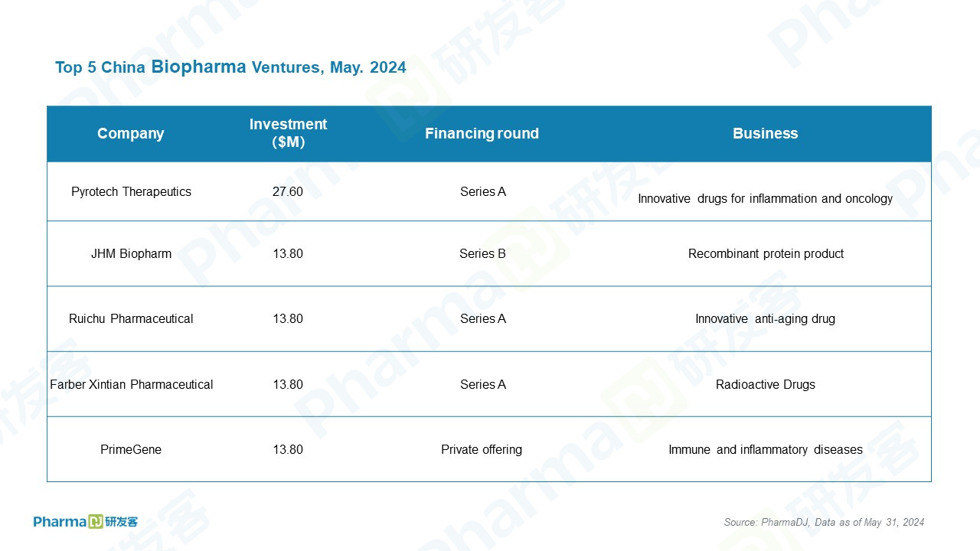Select the Pyrotech Therapeutics cell
Viewport: 980px width, 551px height.
click(x=131, y=191)
